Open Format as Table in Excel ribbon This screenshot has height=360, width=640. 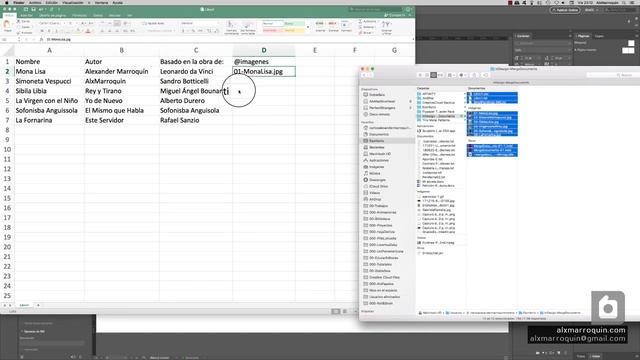tap(247, 28)
